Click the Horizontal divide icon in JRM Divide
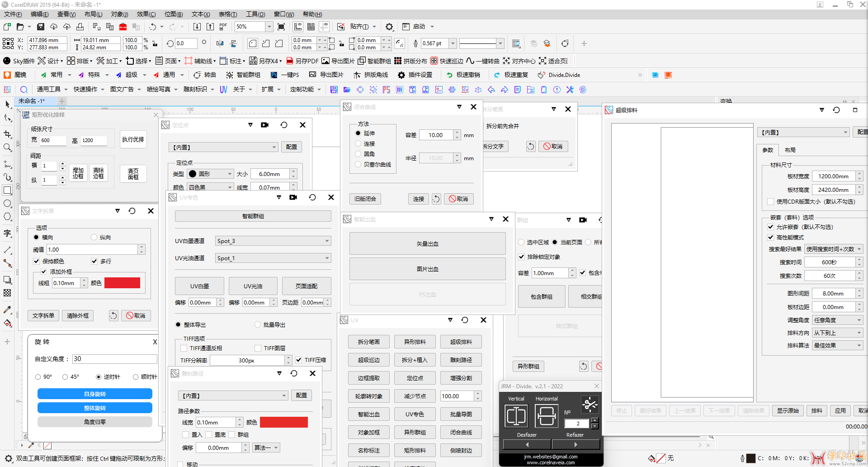The height and width of the screenshot is (467, 868). 546,415
